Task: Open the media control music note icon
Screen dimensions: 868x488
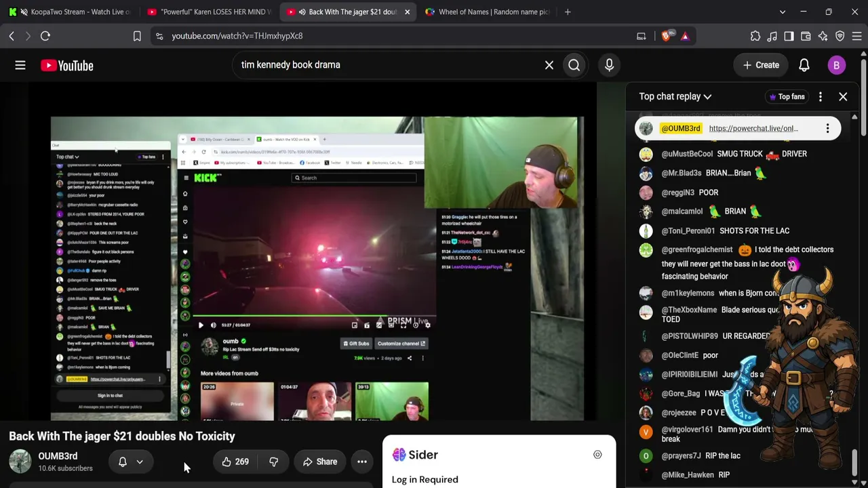Action: (772, 36)
